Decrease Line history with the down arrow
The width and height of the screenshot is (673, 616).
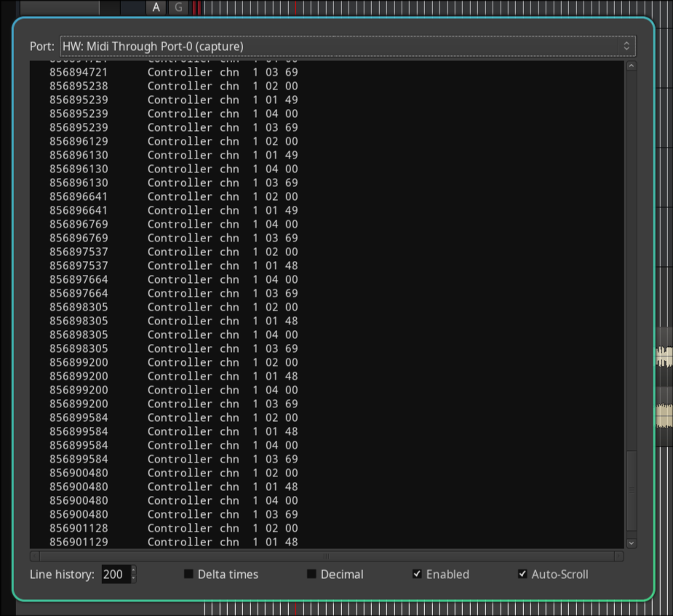pyautogui.click(x=133, y=578)
